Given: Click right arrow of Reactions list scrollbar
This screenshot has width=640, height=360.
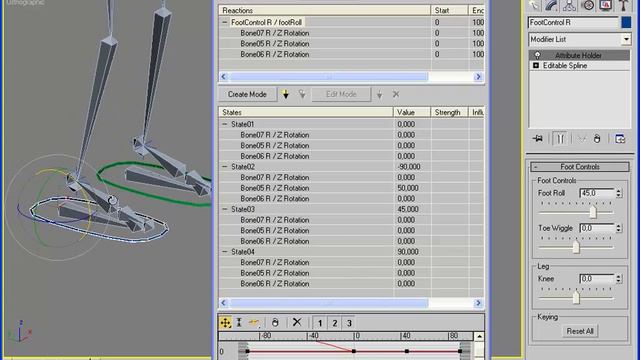Looking at the screenshot, I should [x=478, y=77].
